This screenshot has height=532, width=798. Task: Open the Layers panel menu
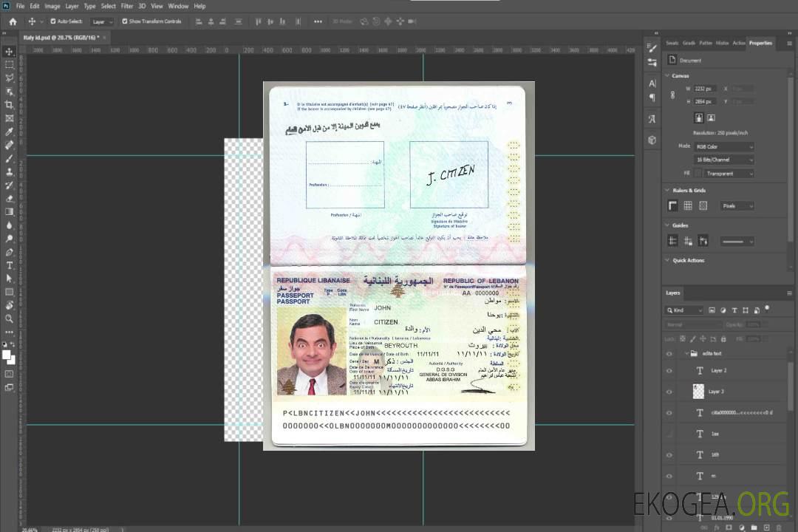tap(789, 293)
